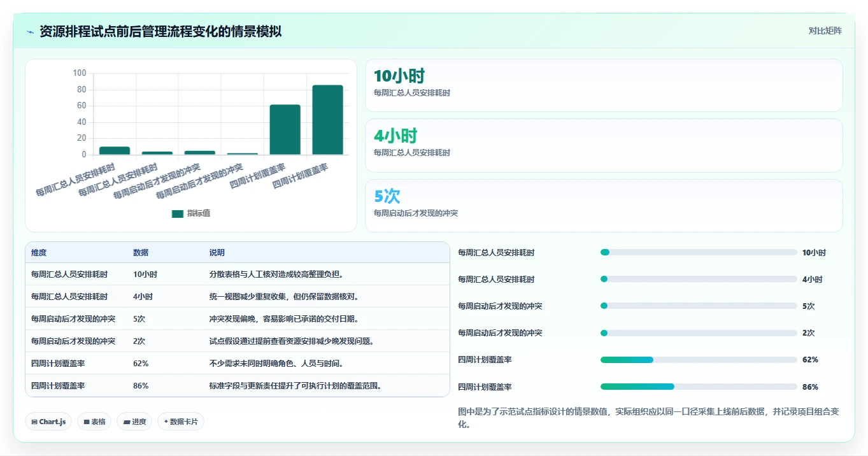Viewport: 868px width, 456px height.
Task: Click the note starting with 试点假设通过提前查看
Action: click(292, 341)
